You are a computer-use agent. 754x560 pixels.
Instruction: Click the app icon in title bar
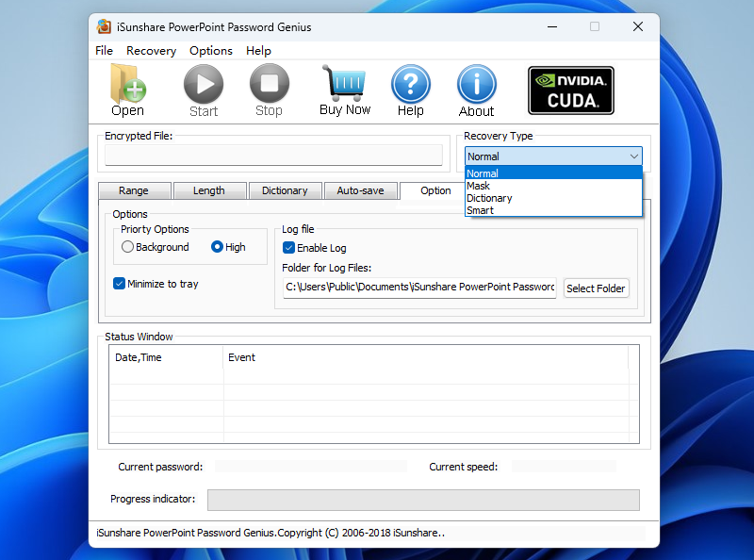[104, 27]
